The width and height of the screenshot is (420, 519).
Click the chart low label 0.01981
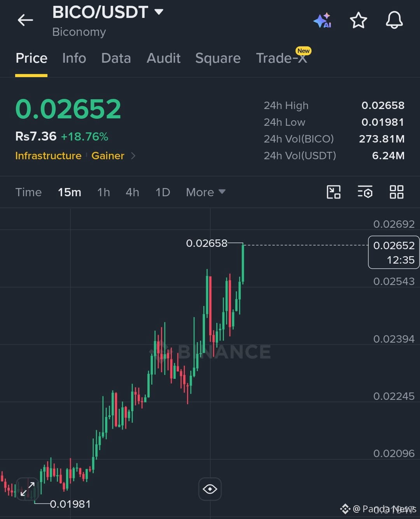(70, 504)
